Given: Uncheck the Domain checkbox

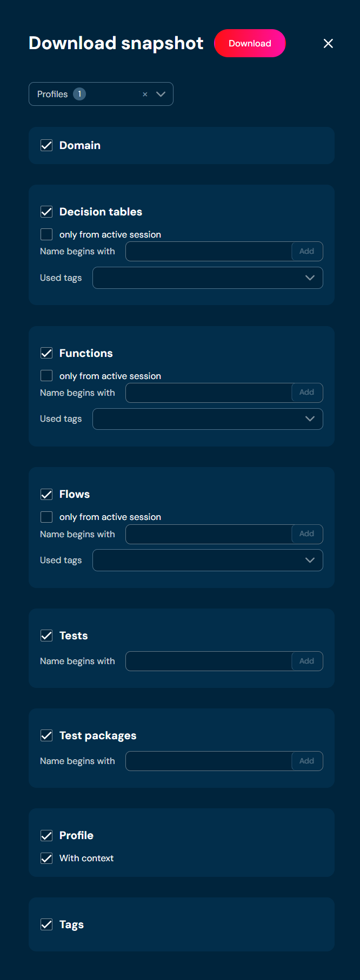Looking at the screenshot, I should (x=46, y=145).
